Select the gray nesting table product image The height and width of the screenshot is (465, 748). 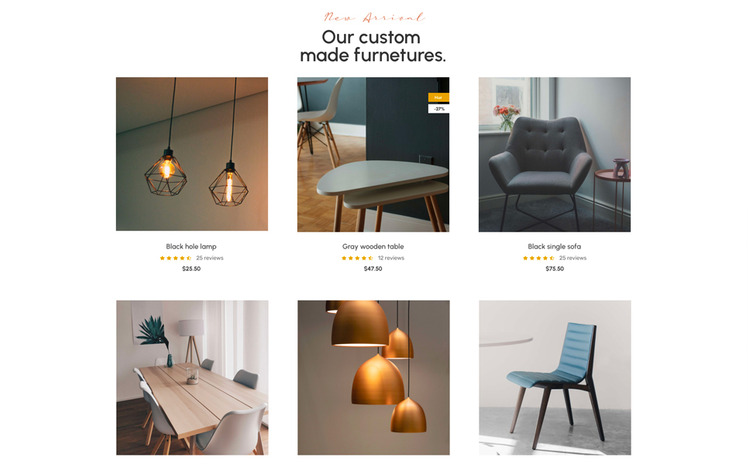[373, 155]
